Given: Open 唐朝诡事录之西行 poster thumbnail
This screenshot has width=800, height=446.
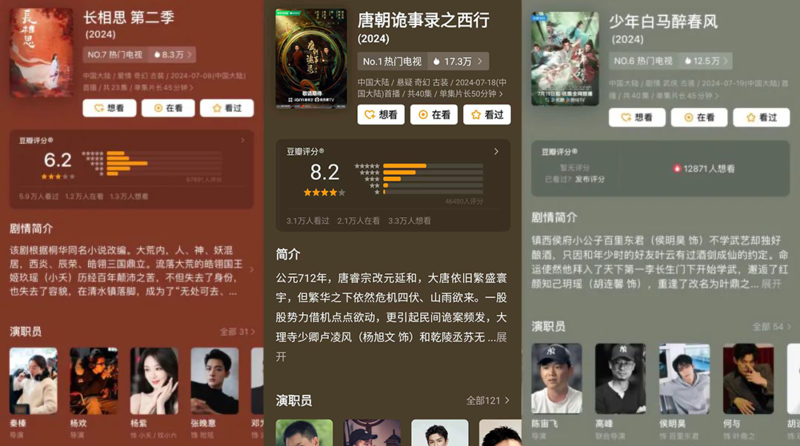Looking at the screenshot, I should pos(311,58).
